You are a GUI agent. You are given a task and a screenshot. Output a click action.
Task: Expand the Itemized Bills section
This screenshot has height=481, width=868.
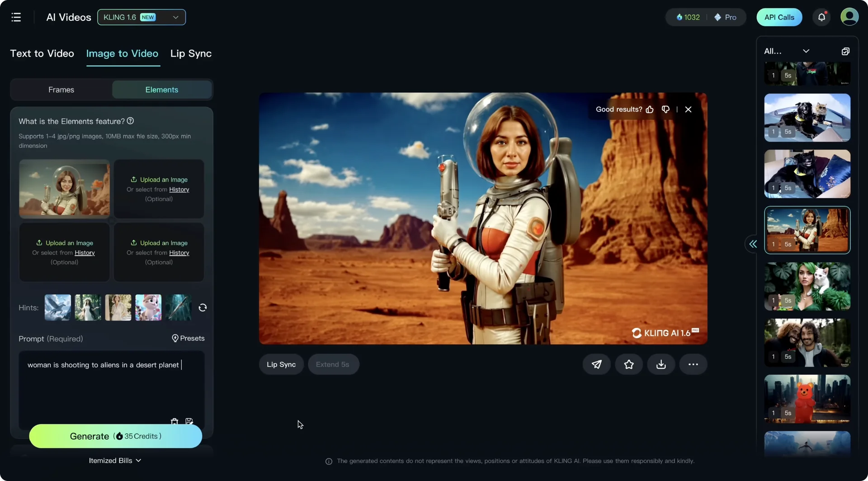pos(115,460)
